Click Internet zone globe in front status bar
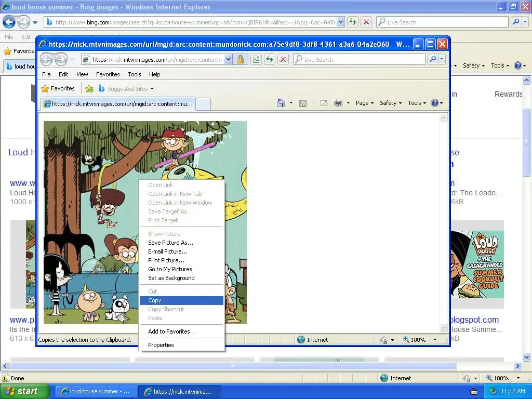The image size is (532, 399). pos(301,340)
